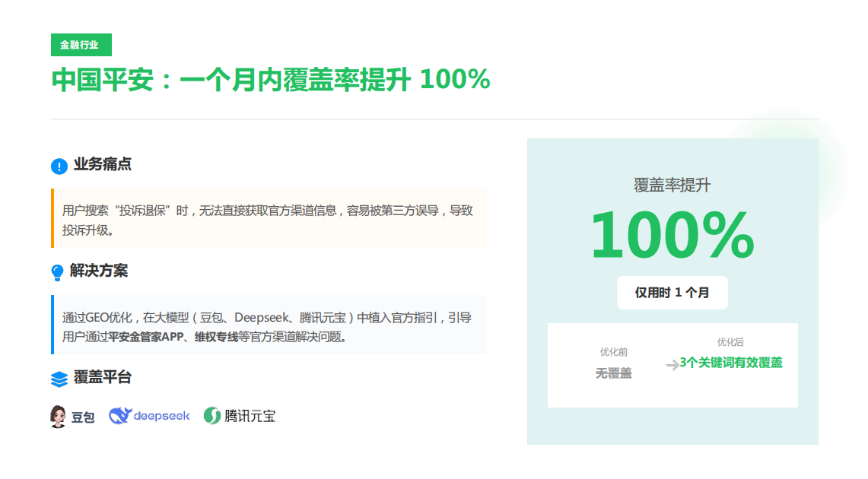Image resolution: width=868 pixels, height=479 pixels.
Task: Click the lightbulb icon beside 解决方案
Action: pos(58,272)
